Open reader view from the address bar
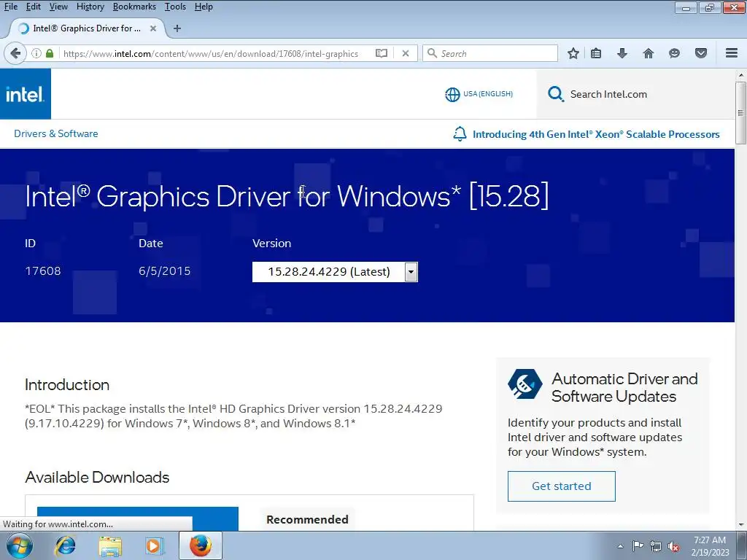This screenshot has width=747, height=560. tap(381, 53)
